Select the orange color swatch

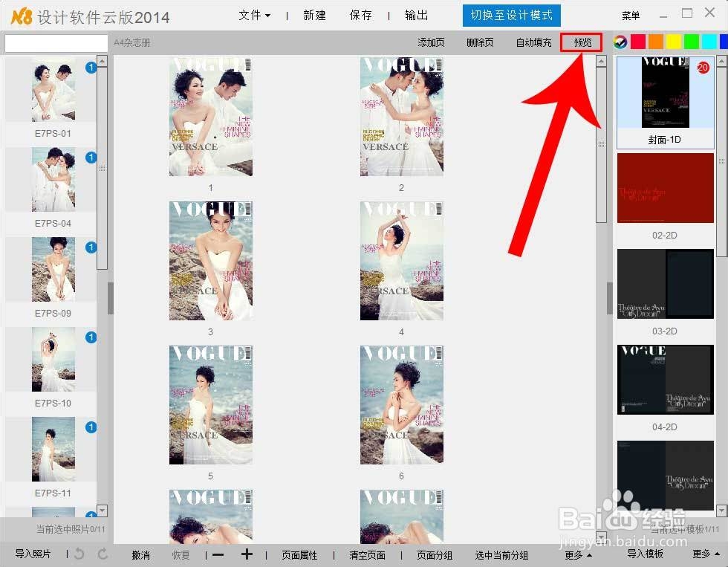point(655,42)
